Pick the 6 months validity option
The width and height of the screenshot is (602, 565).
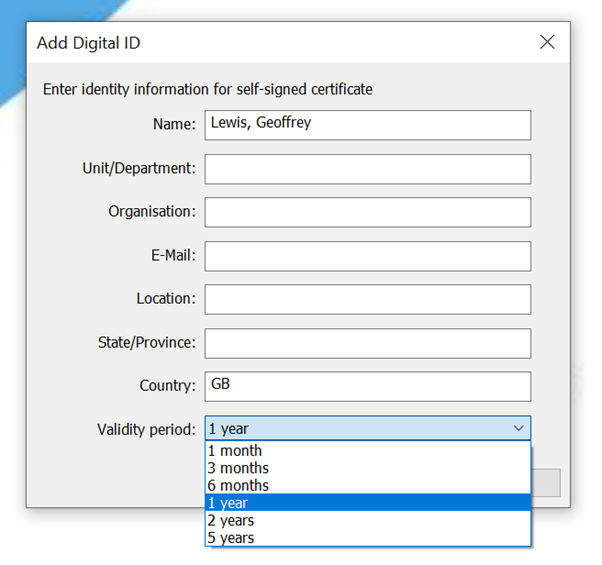coord(368,486)
